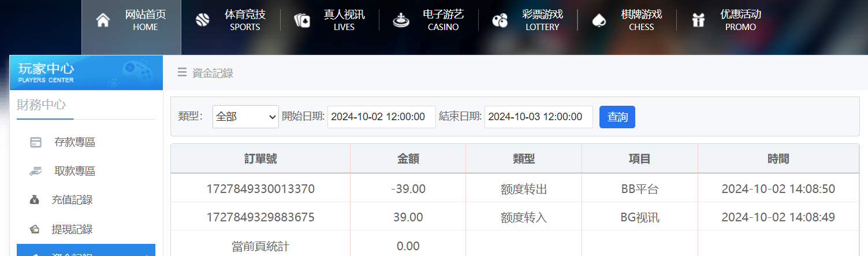Viewport: 868px width, 256px height.
Task: Click the gift box Promo icon
Action: (x=699, y=20)
